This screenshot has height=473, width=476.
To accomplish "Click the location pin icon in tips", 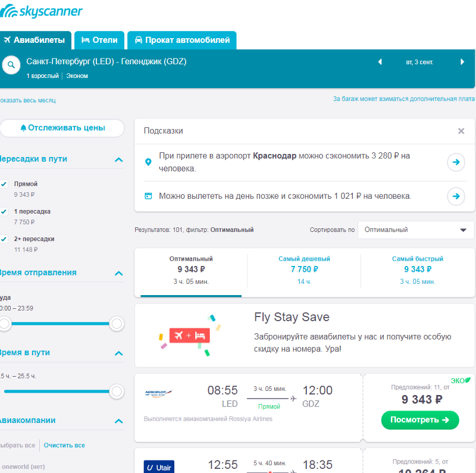I will (x=148, y=162).
